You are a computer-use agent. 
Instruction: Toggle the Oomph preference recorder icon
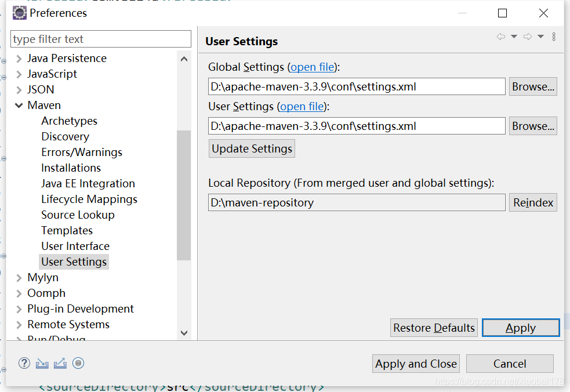click(78, 363)
